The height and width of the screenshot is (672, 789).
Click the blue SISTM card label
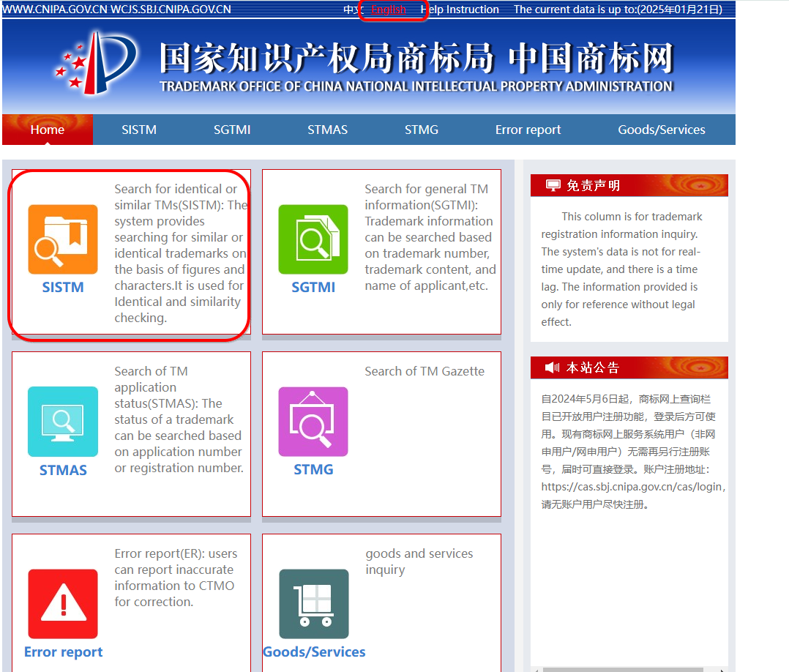coord(63,287)
